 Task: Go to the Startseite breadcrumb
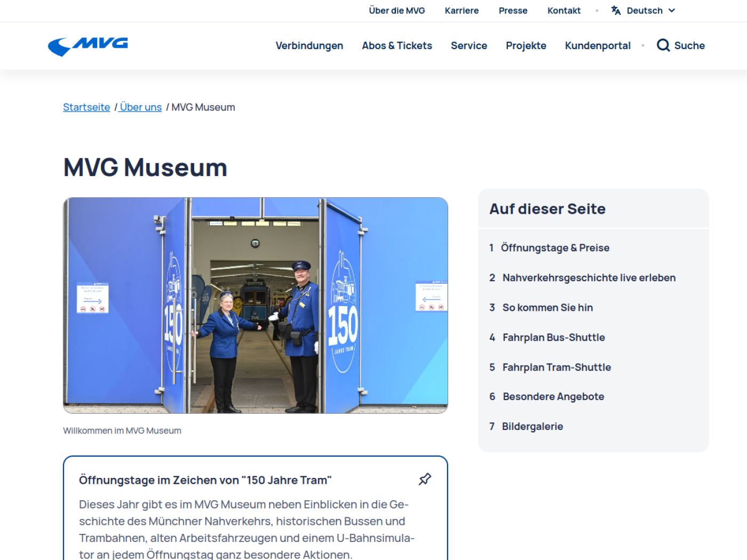[x=86, y=107]
